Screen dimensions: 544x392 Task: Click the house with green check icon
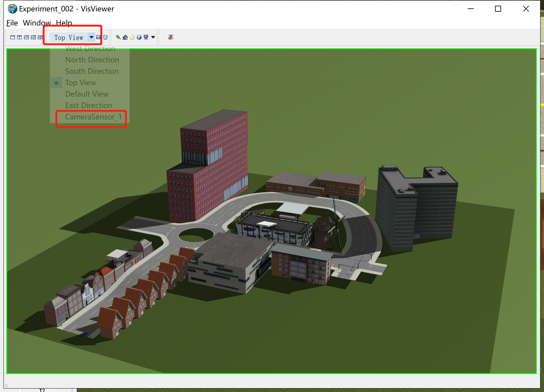click(125, 37)
